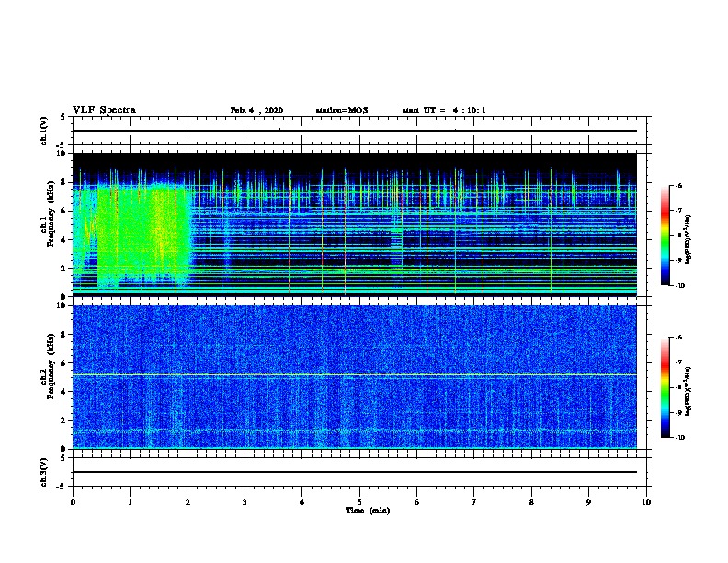Viewport: 728px width, 563px height.
Task: Click the "-7" label on the ch.1 color bar
Action: tap(678, 211)
